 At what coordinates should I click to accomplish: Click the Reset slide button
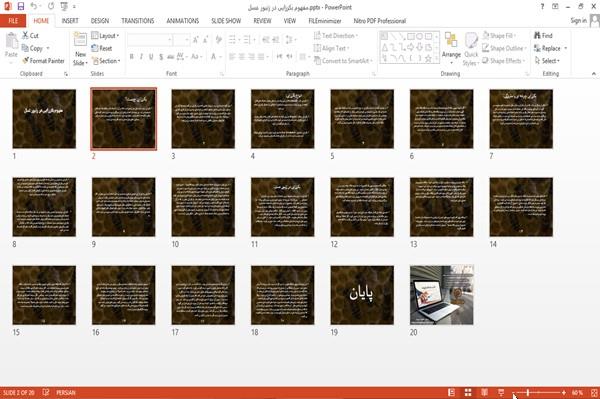pos(102,48)
